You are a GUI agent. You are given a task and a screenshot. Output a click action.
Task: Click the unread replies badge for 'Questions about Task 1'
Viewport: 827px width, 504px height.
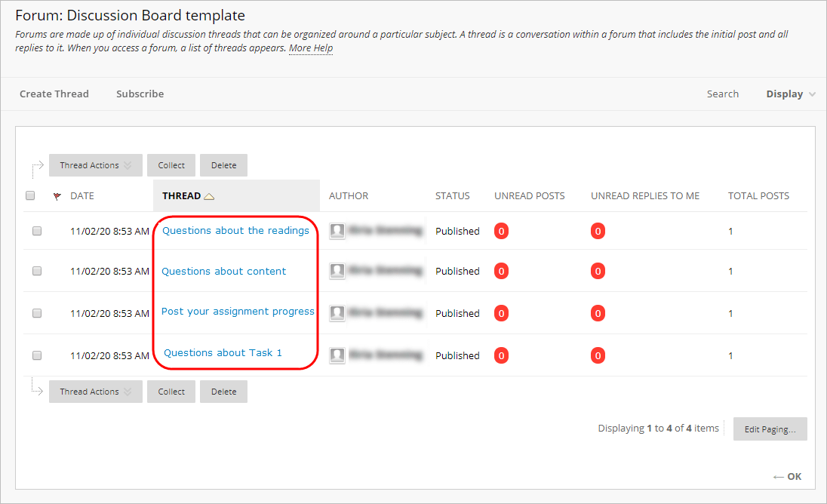click(x=598, y=355)
